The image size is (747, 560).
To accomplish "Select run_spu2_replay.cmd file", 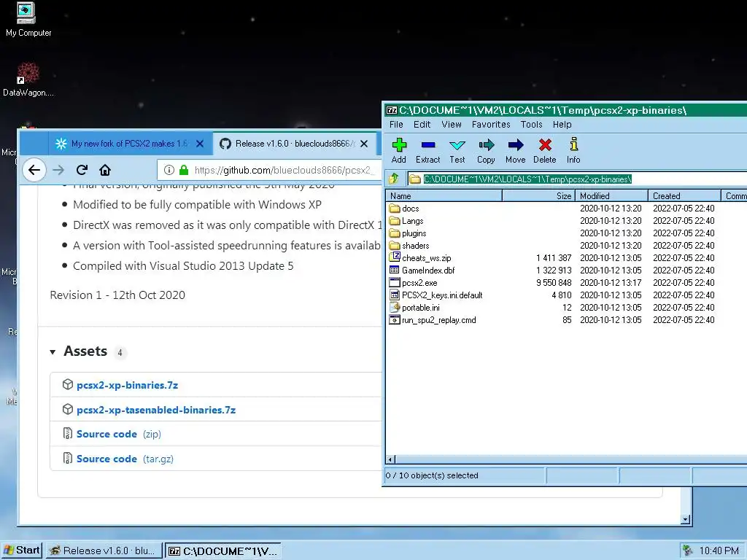I will click(x=433, y=319).
